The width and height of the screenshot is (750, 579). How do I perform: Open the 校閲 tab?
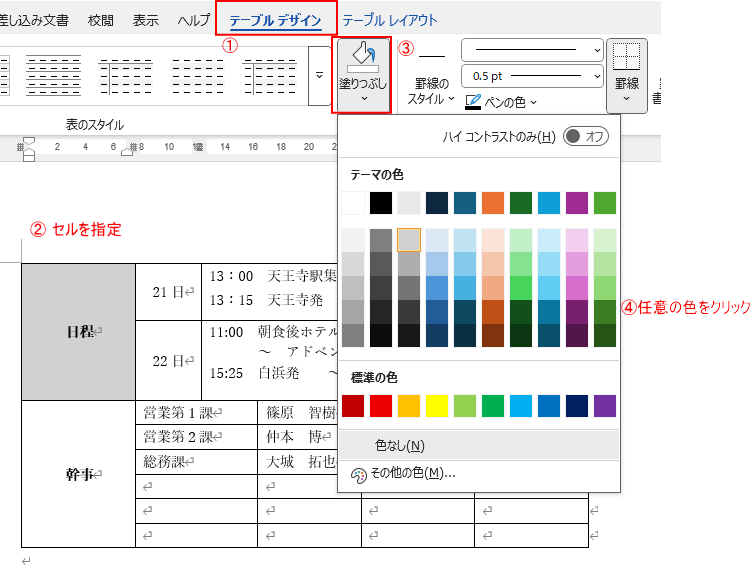[101, 20]
